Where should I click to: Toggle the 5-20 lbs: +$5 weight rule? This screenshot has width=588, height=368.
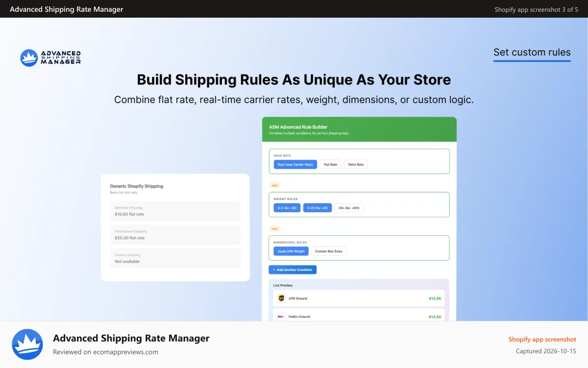point(318,208)
